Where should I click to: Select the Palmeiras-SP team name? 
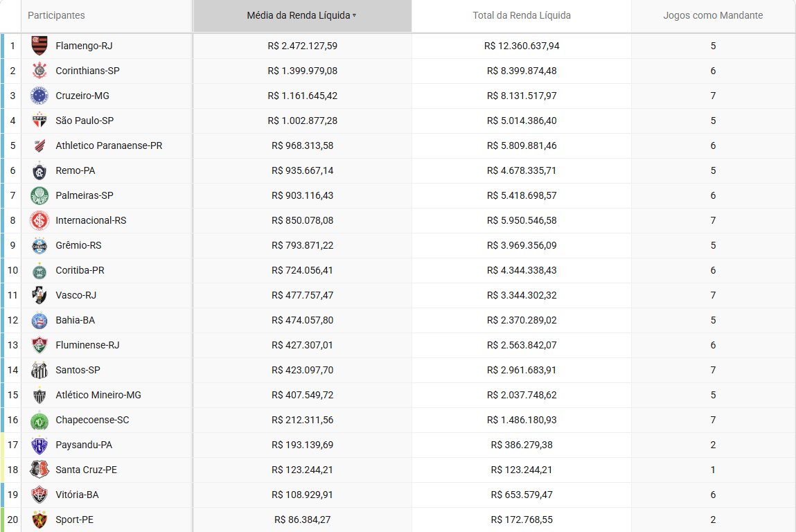tap(85, 195)
